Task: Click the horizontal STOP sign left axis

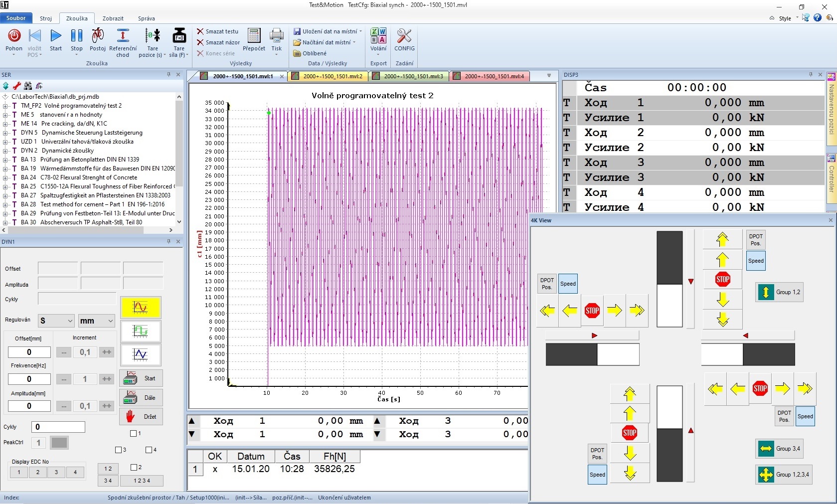Action: coord(592,311)
